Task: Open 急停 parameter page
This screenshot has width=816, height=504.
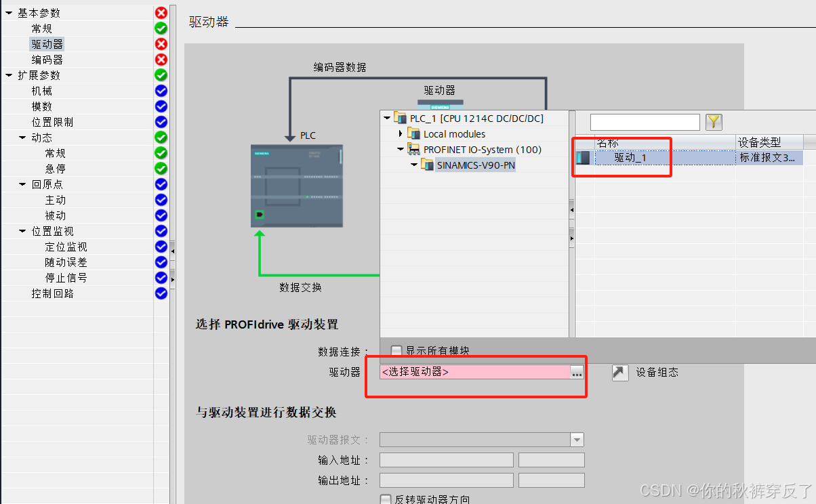Action: coord(56,169)
